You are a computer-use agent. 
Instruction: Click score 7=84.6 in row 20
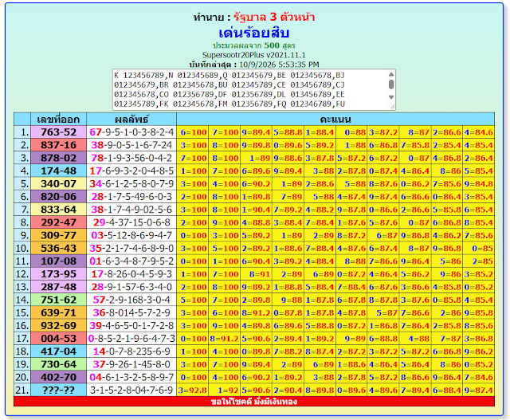click(x=479, y=377)
